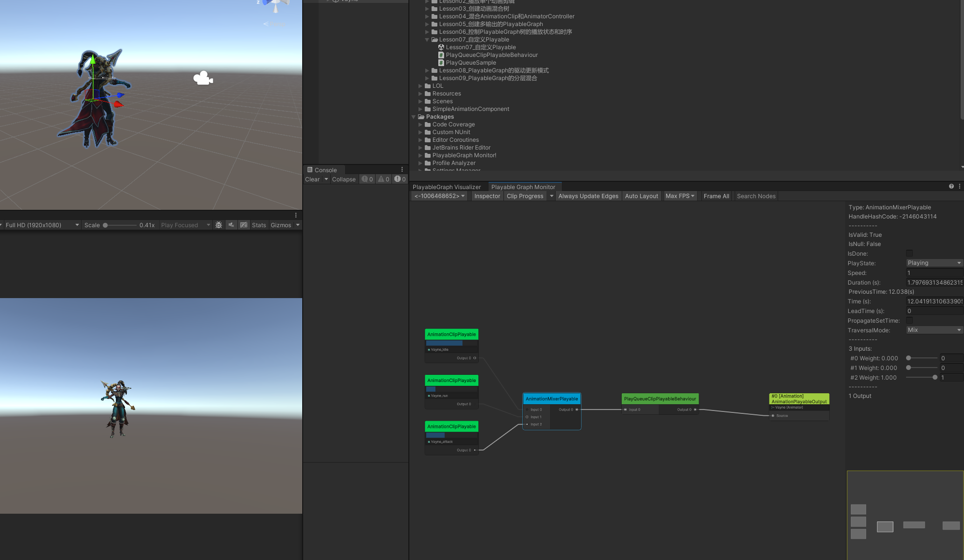964x560 pixels.
Task: Toggle warning messages filter in Console
Action: (x=384, y=179)
